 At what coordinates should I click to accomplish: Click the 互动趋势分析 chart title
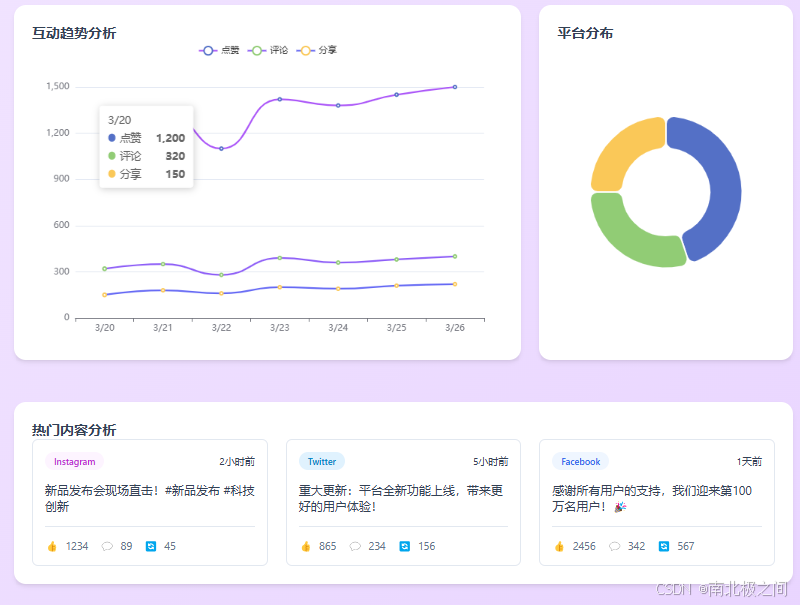coord(74,33)
